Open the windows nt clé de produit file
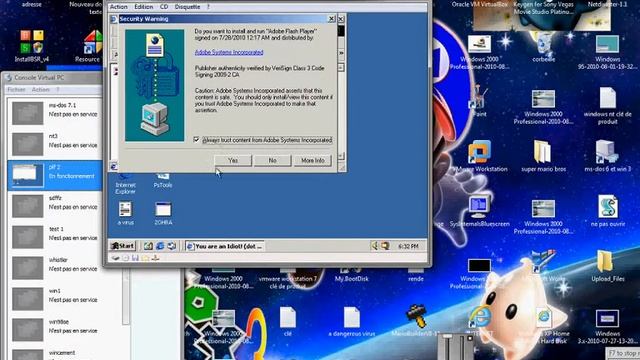 pos(607,105)
